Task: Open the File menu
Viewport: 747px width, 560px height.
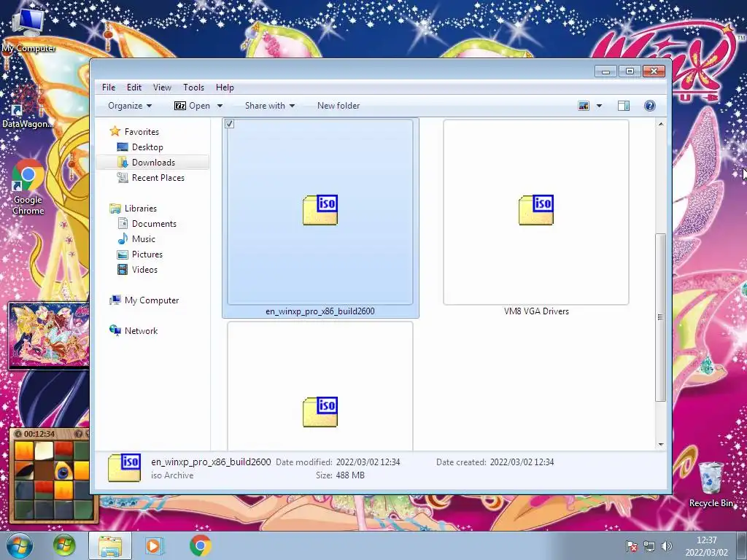Action: point(109,87)
